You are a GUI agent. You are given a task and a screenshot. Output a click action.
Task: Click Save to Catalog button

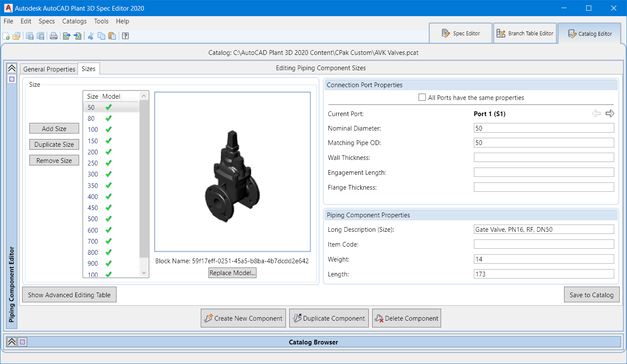coord(591,295)
